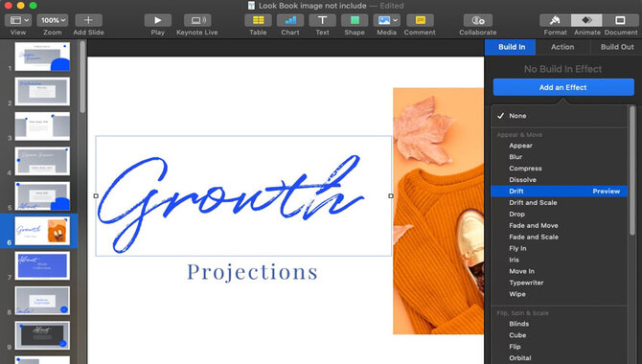Screen dimensions: 642x364
Task: Click the Play slideshow icon
Action: [158, 20]
